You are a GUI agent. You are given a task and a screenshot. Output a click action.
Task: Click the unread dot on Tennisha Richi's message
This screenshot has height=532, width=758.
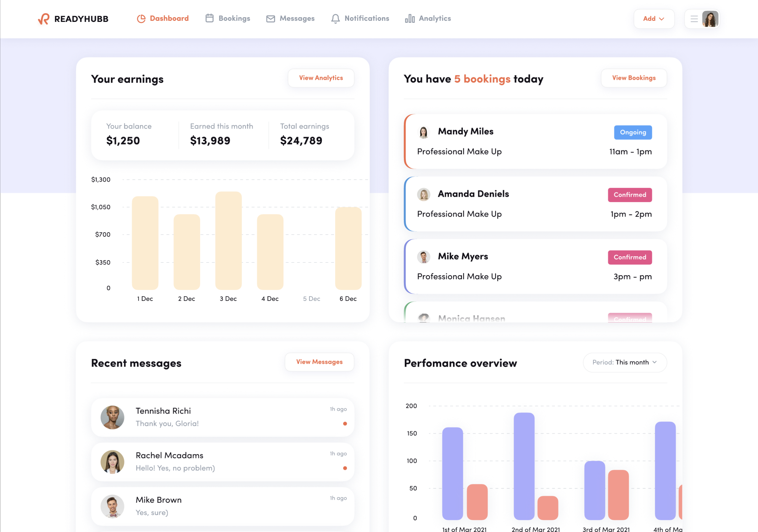(345, 423)
